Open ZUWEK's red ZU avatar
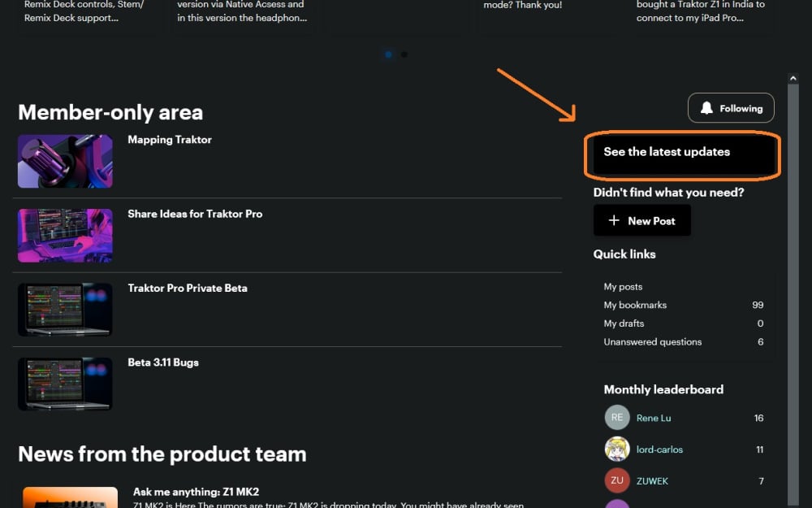 coord(617,480)
